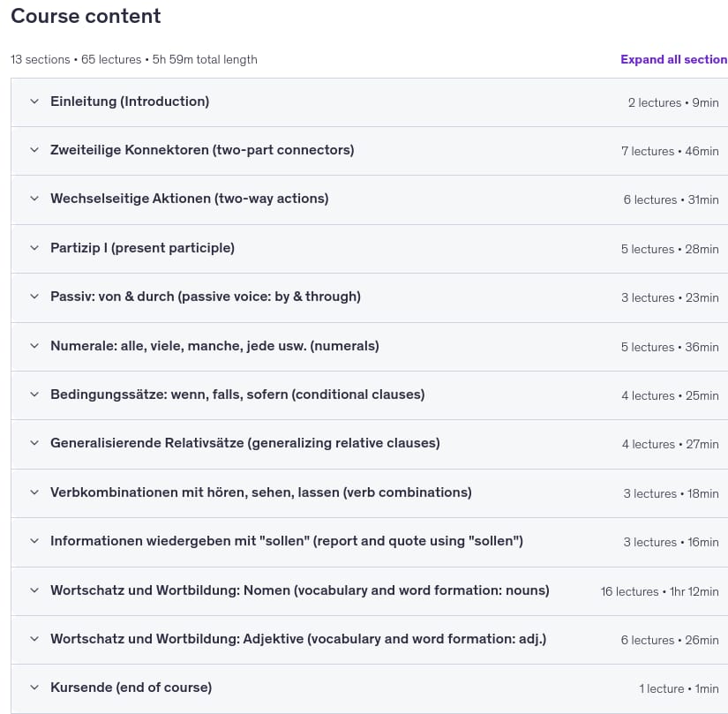The width and height of the screenshot is (728, 714).
Task: Click the 16 lectures • 1hr 12min label
Action: tap(659, 591)
